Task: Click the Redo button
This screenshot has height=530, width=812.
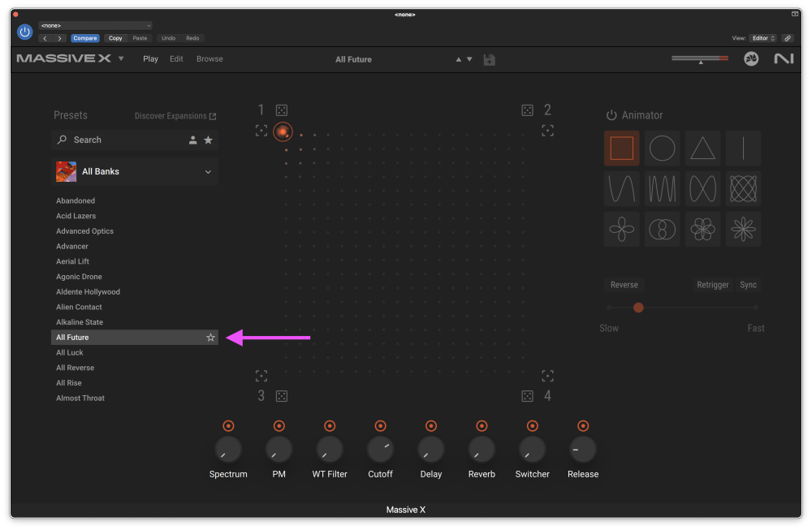Action: pos(192,38)
